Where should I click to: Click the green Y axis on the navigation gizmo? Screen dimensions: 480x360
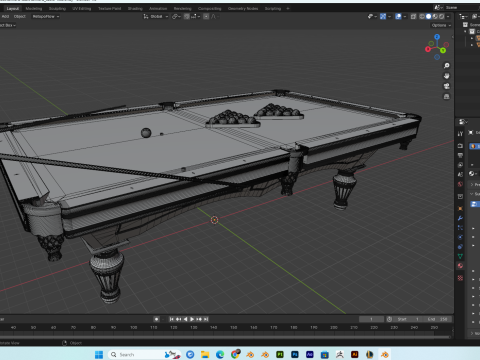tap(443, 50)
